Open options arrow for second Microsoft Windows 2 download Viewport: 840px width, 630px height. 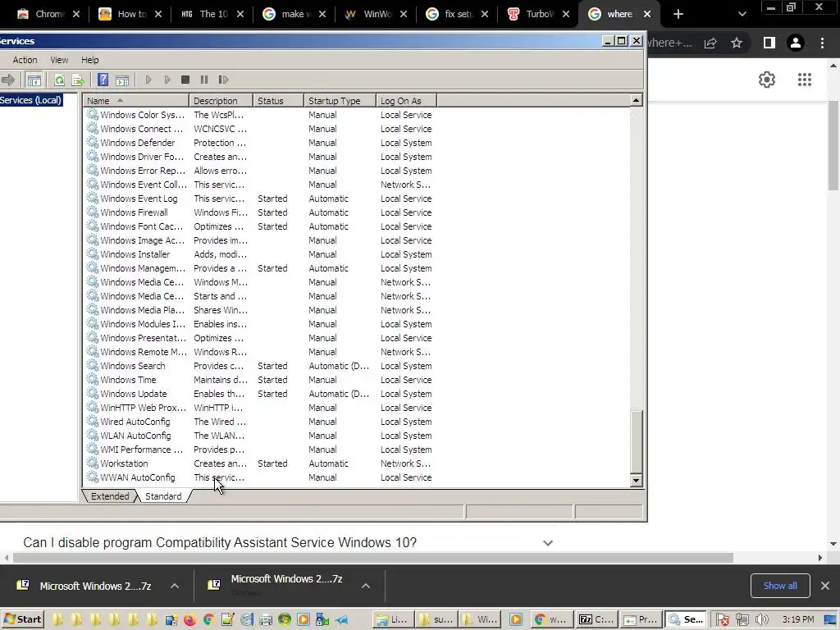point(365,586)
